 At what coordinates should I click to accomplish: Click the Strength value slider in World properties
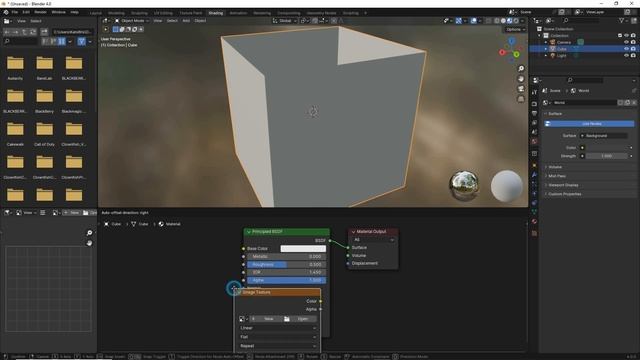(607, 156)
